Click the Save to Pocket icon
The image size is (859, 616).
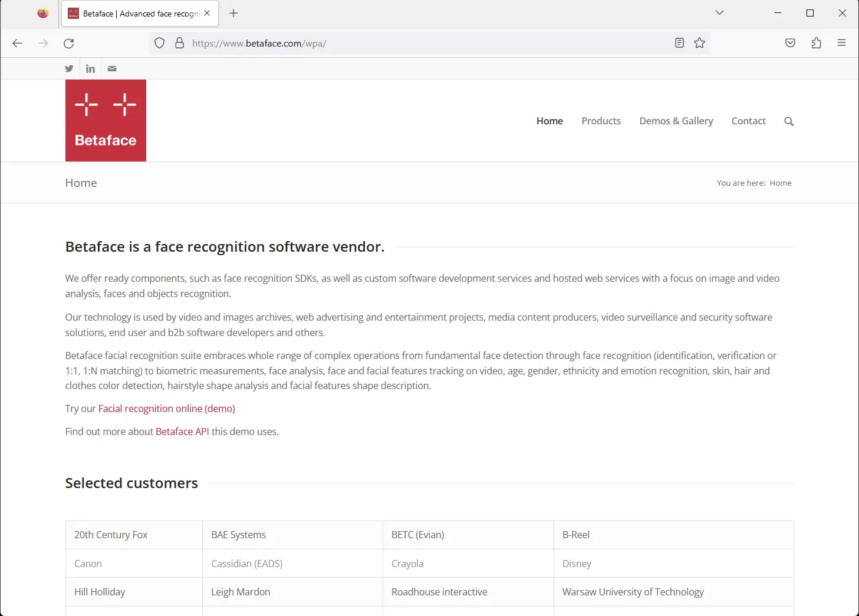[x=790, y=43]
